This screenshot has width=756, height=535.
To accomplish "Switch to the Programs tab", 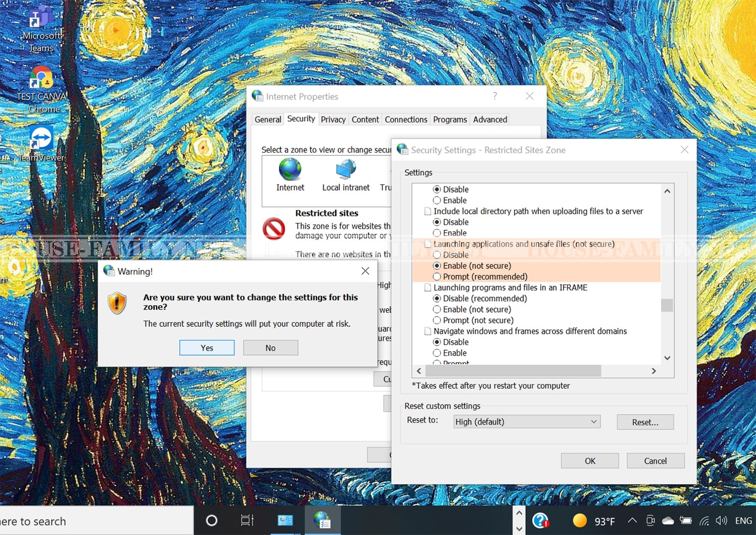I will (450, 120).
